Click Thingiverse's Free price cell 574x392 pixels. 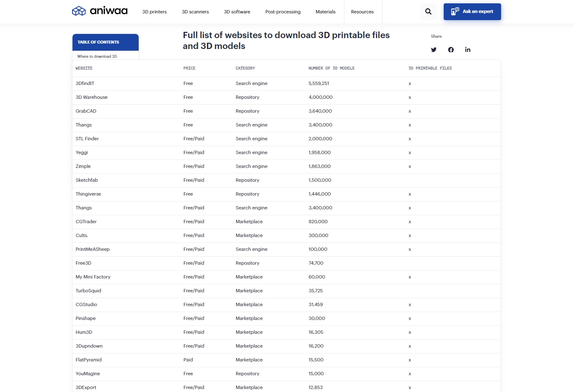tap(188, 194)
